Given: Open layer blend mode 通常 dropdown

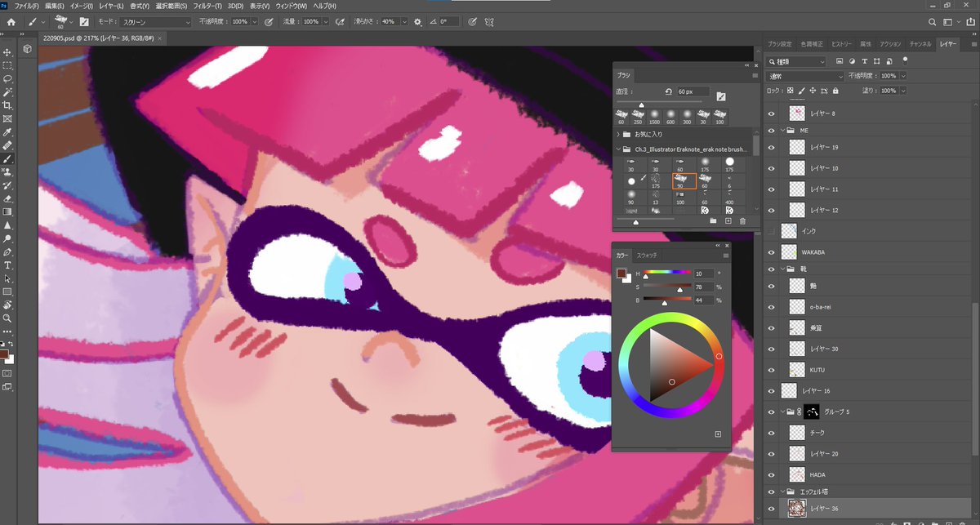Looking at the screenshot, I should tap(805, 76).
